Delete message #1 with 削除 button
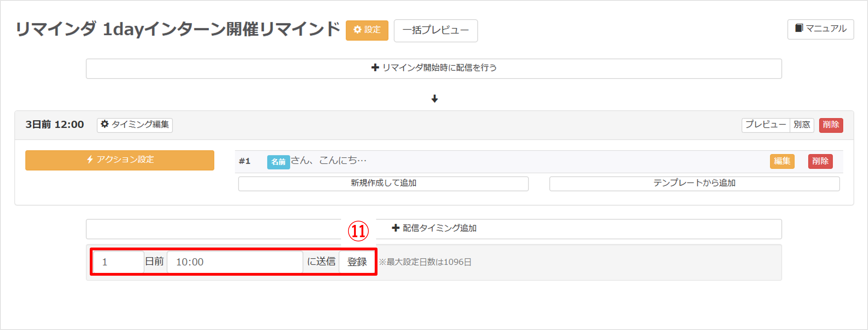This screenshot has height=330, width=868. [x=820, y=161]
